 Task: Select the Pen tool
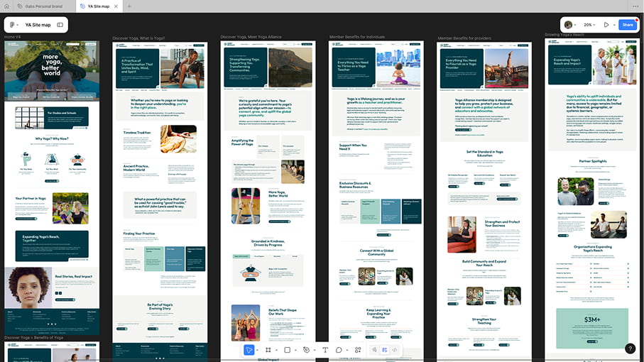pyautogui.click(x=306, y=350)
